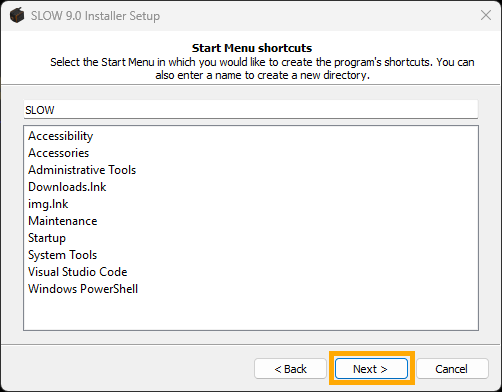
Task: Go back with the < Back button
Action: 290,369
